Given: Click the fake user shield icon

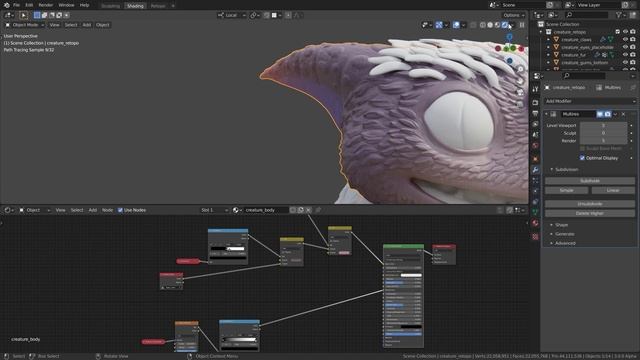Looking at the screenshot, I should click(293, 210).
